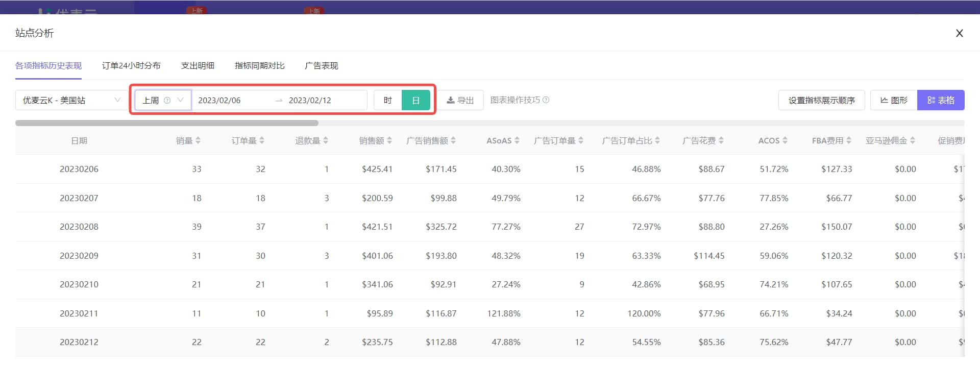
Task: Switch granularity to 时 (hourly)
Action: [388, 100]
